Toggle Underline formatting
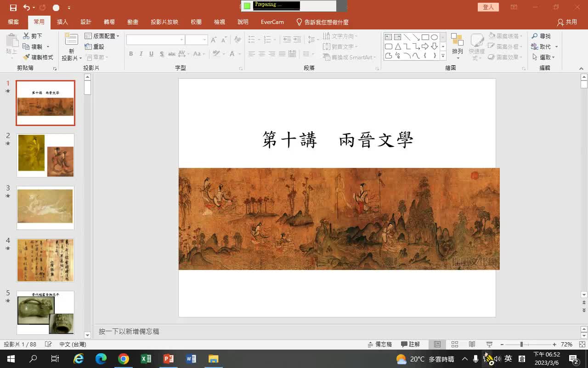The image size is (588, 368). (151, 54)
